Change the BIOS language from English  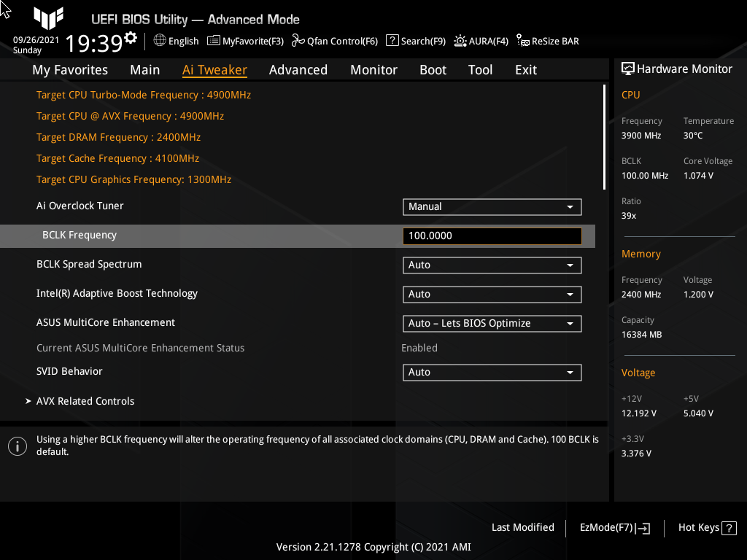point(176,41)
